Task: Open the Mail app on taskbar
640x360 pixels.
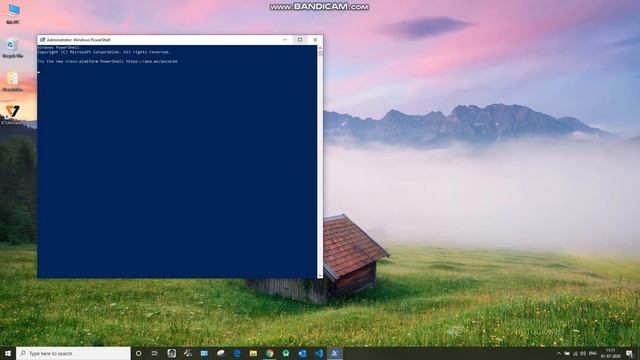Action: pyautogui.click(x=204, y=353)
